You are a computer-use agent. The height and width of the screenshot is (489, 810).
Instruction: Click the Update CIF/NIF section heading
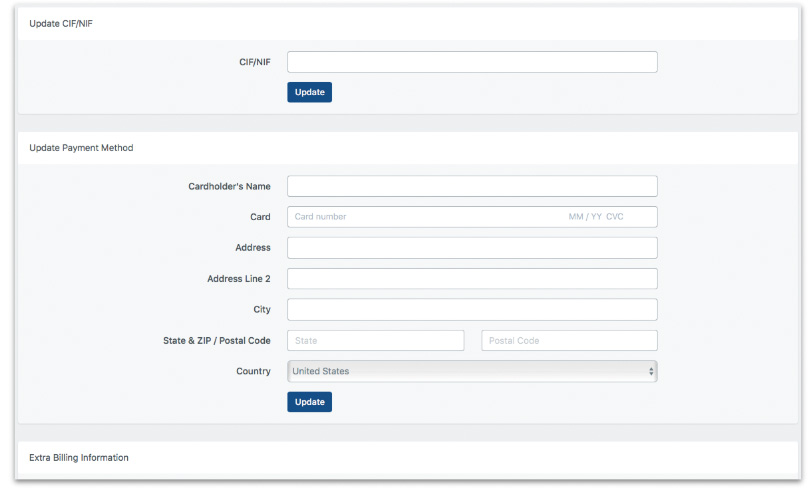point(61,24)
